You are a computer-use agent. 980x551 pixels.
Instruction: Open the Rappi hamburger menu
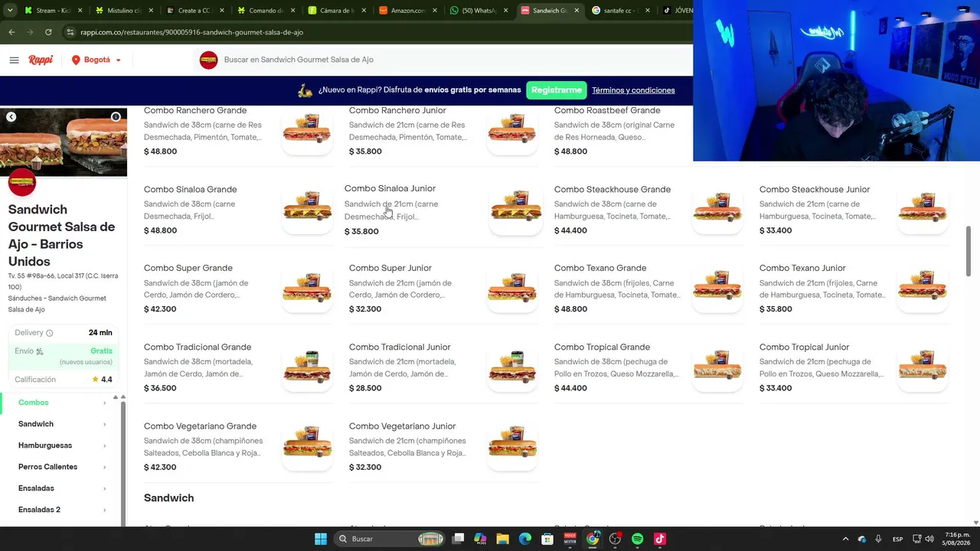tap(14, 60)
